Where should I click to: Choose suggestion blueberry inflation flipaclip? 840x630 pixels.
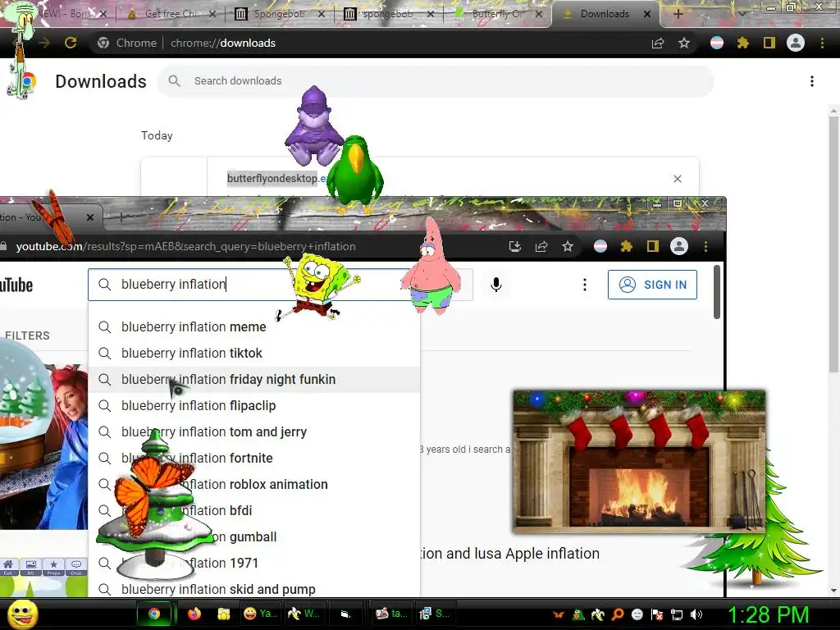254,405
